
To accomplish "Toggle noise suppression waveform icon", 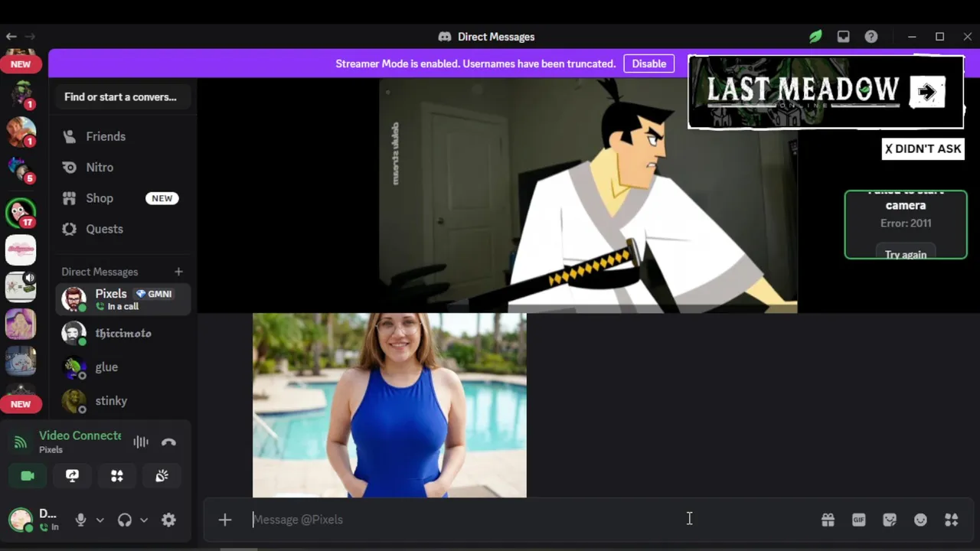I will point(141,442).
